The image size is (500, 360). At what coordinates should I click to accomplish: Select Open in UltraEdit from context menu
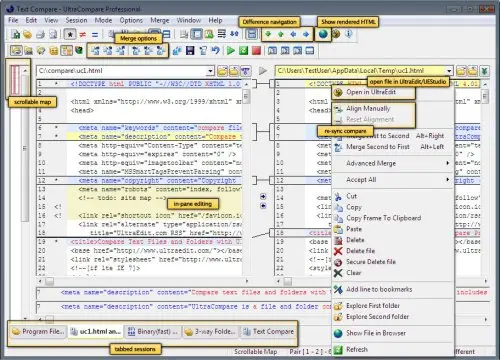(x=371, y=92)
